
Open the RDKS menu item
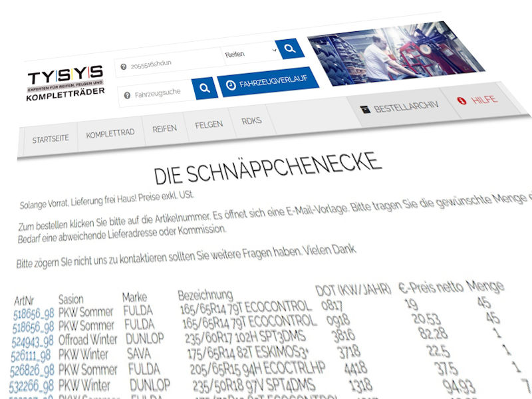(251, 121)
